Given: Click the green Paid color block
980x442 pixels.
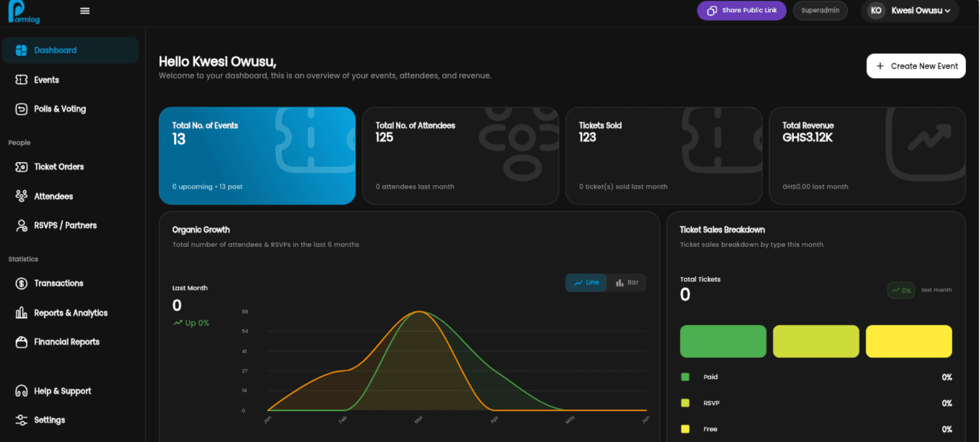Looking at the screenshot, I should (x=723, y=341).
